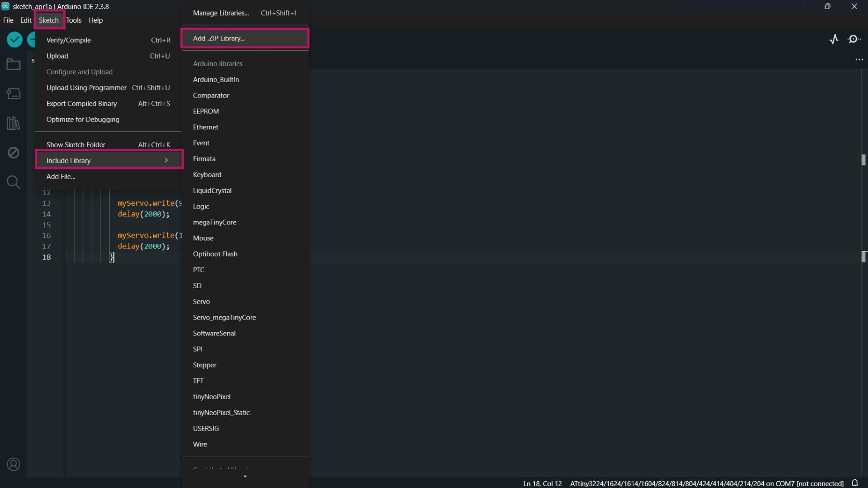Choose Manage Libraries... entry

pyautogui.click(x=245, y=13)
